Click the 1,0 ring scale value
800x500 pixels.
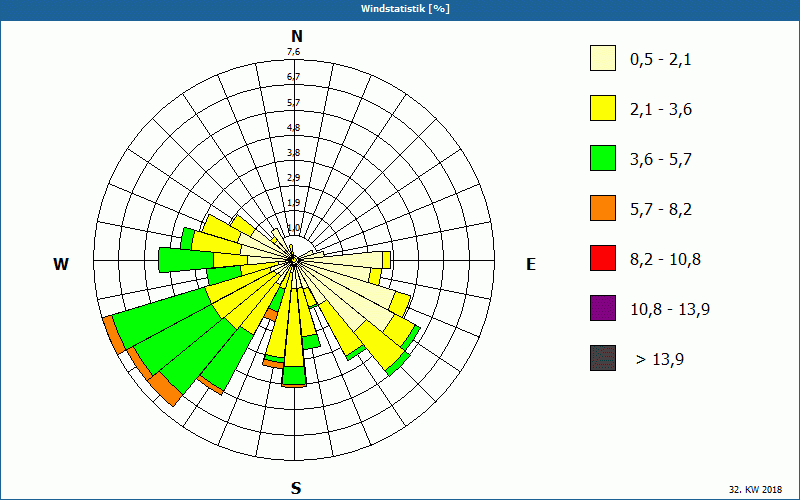tap(293, 228)
